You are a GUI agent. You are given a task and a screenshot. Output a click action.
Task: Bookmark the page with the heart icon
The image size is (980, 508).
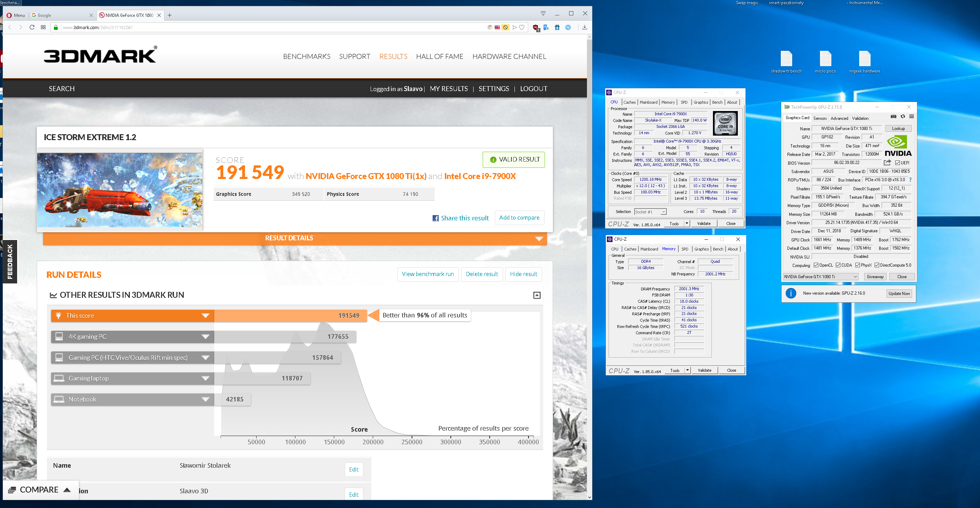[x=522, y=27]
